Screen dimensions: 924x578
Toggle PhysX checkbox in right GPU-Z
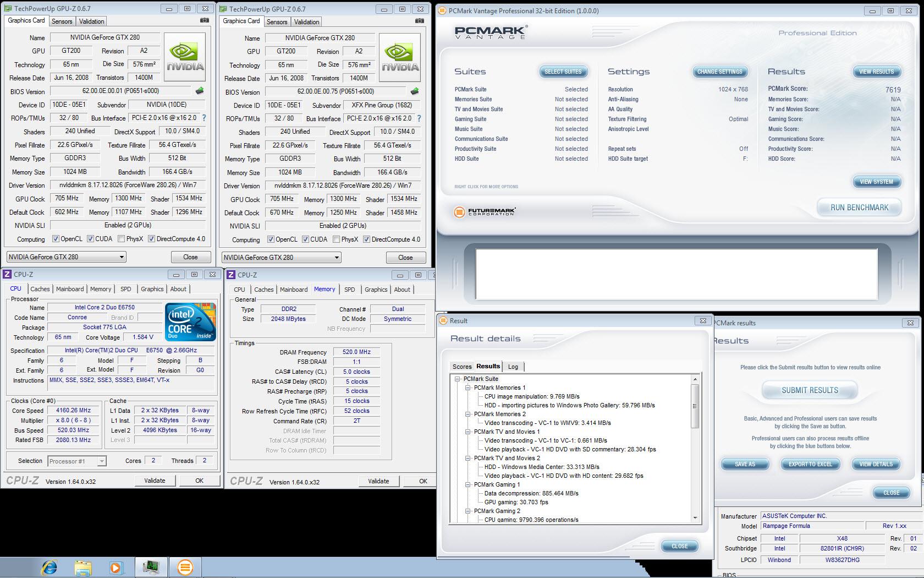[x=336, y=239]
